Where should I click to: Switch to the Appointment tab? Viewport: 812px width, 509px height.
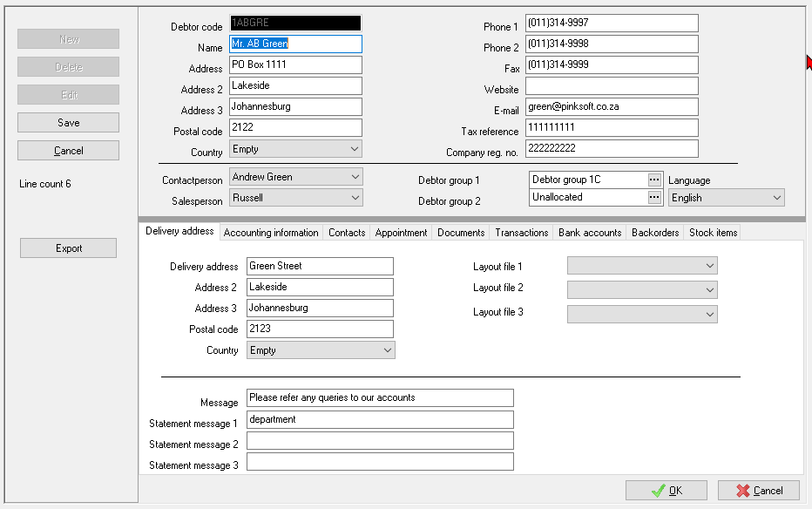401,233
